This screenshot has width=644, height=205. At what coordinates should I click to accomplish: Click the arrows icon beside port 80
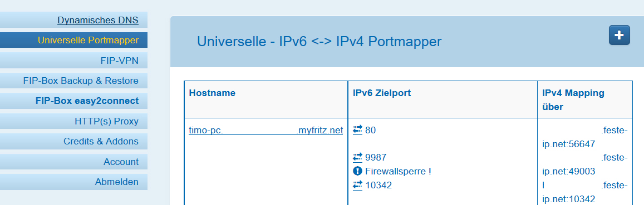(x=358, y=131)
